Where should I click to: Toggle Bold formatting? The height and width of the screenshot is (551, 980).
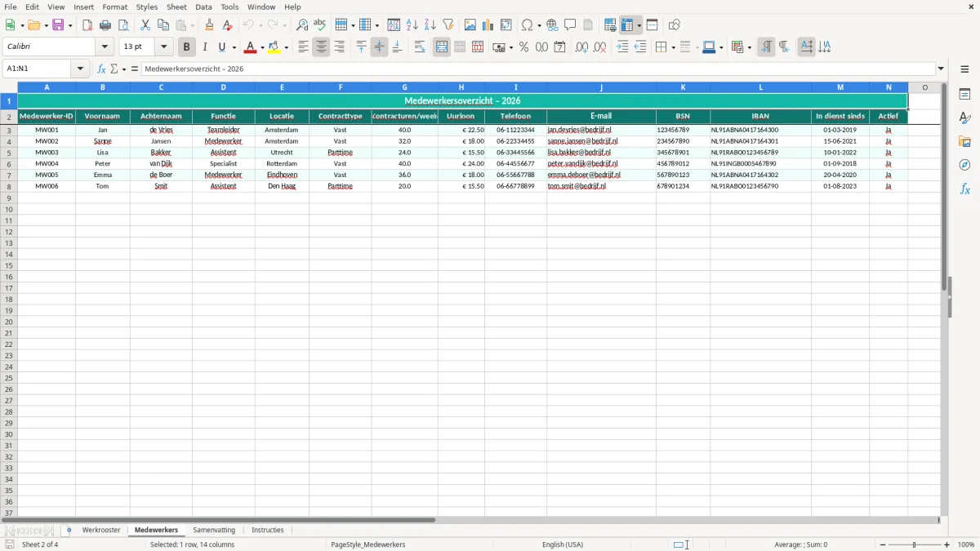point(187,47)
